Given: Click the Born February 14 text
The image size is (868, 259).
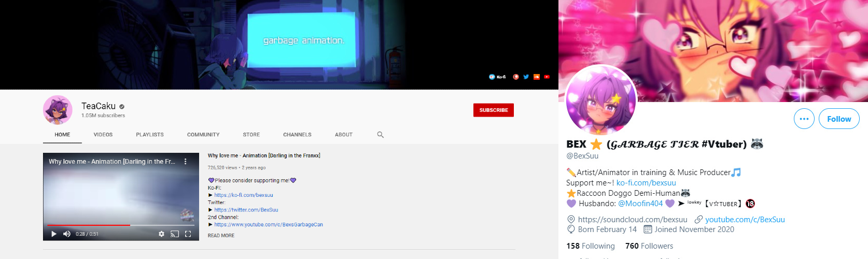Looking at the screenshot, I should 607,229.
